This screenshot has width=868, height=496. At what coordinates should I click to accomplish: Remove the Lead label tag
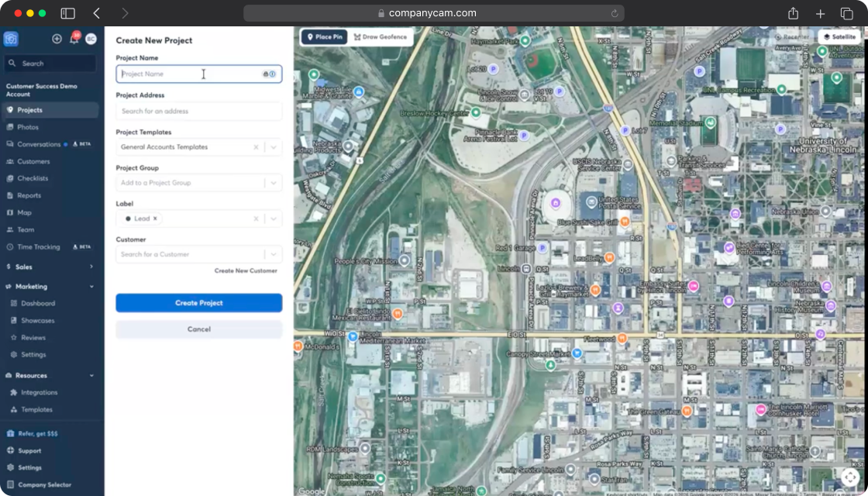tap(155, 219)
